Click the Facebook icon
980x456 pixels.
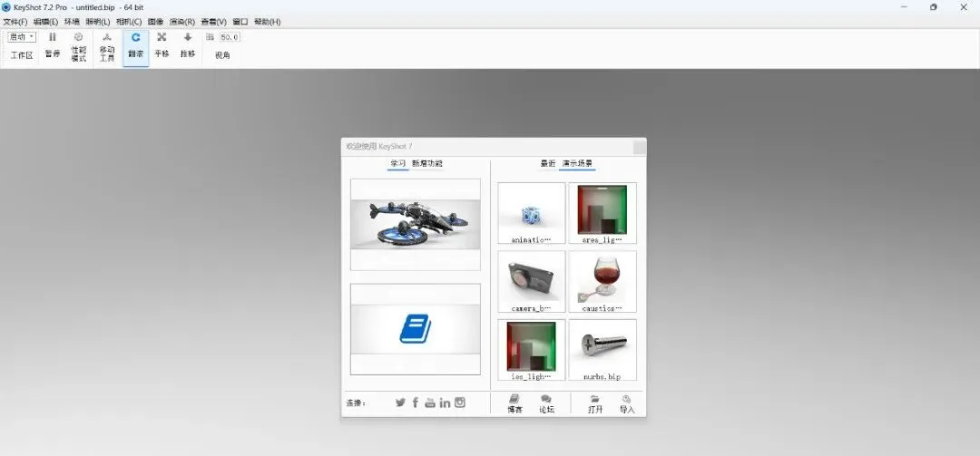pos(416,403)
